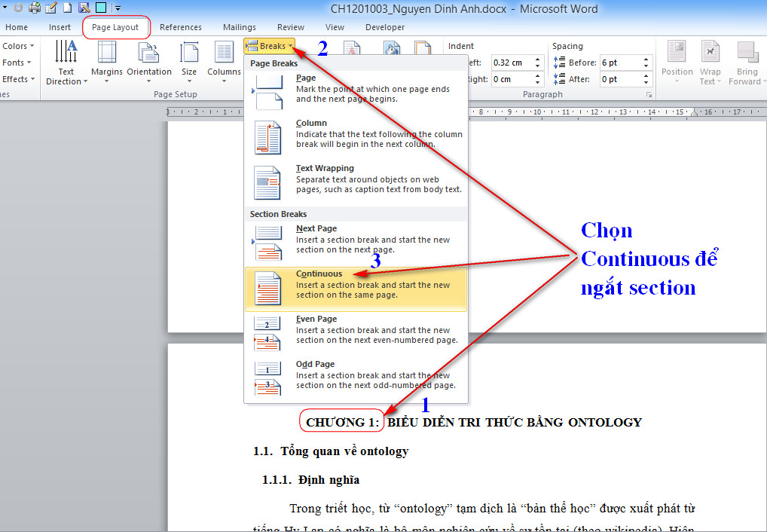Click the cyan square icon in quick access toolbar
The image size is (767, 532).
(x=101, y=8)
